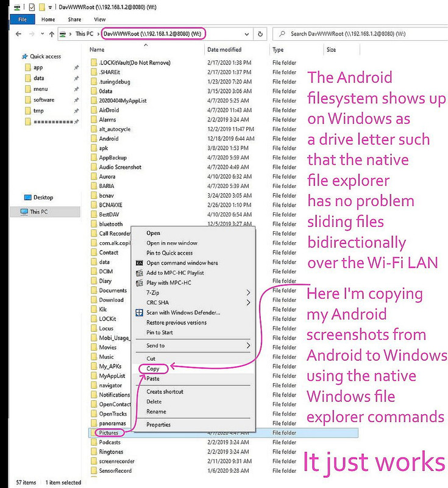Viewport: 448px width, 488px height.
Task: Choose Rename in the context menu
Action: (x=156, y=412)
